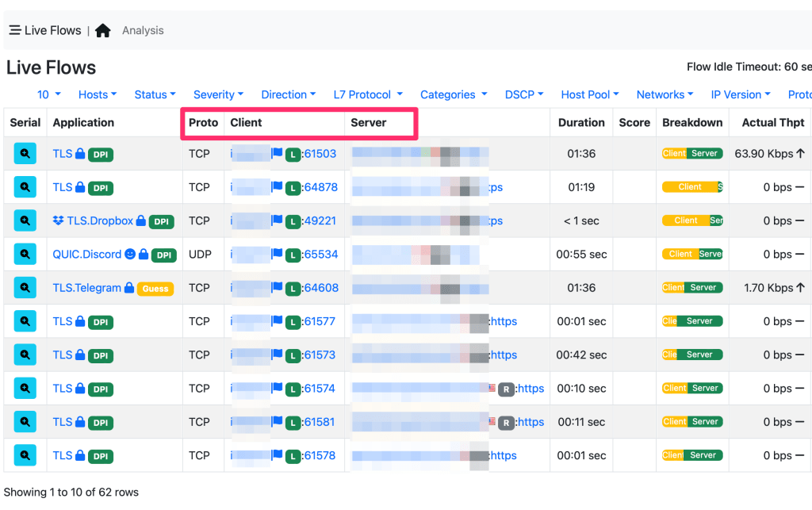This screenshot has width=812, height=510.
Task: Click the gray R badge next to :https
Action: click(x=506, y=389)
